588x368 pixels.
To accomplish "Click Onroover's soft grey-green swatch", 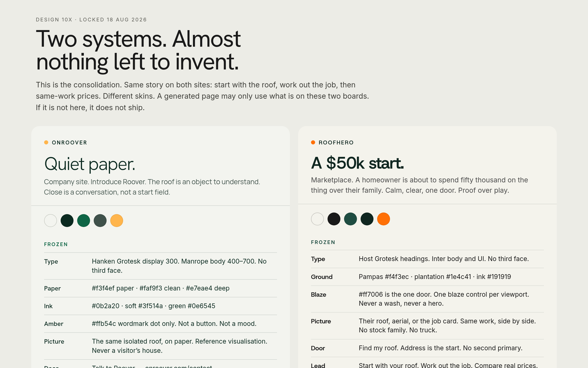I will [100, 221].
